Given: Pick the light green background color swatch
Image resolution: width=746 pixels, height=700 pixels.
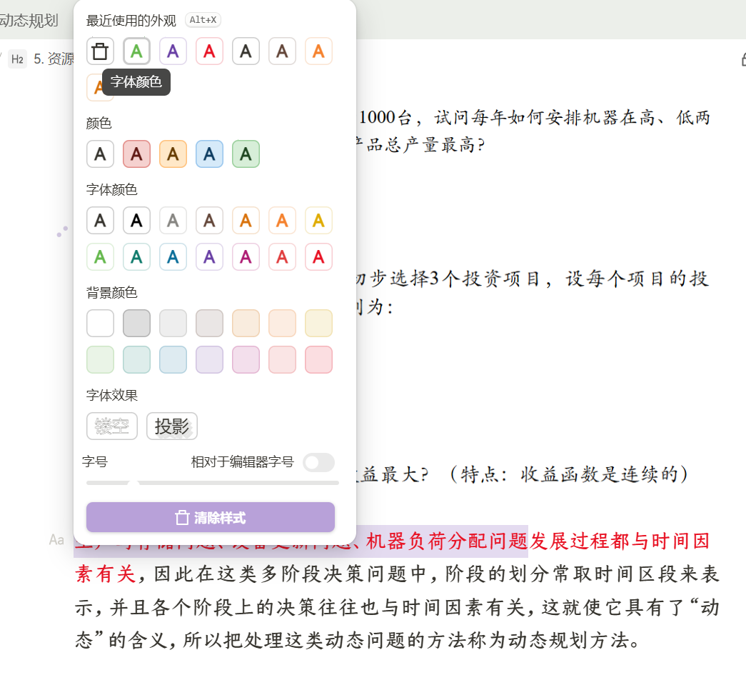Looking at the screenshot, I should click(101, 359).
